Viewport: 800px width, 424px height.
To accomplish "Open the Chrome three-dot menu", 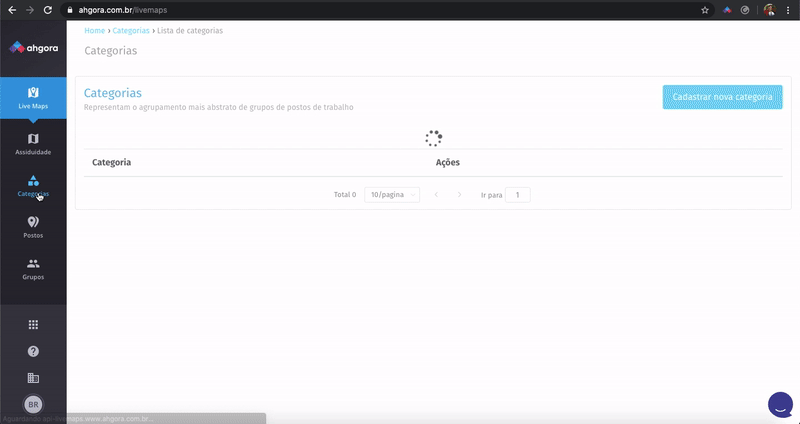I will tap(788, 10).
